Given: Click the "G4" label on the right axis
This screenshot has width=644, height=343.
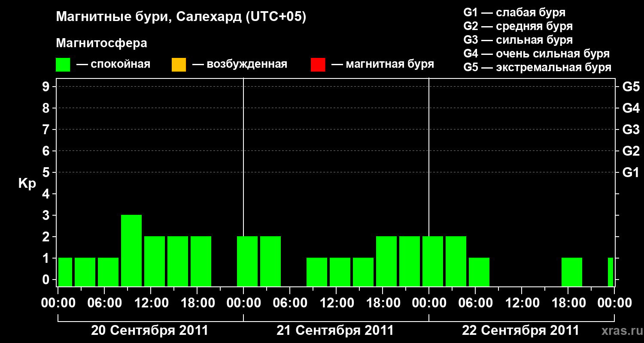Looking at the screenshot, I should pos(631,108).
